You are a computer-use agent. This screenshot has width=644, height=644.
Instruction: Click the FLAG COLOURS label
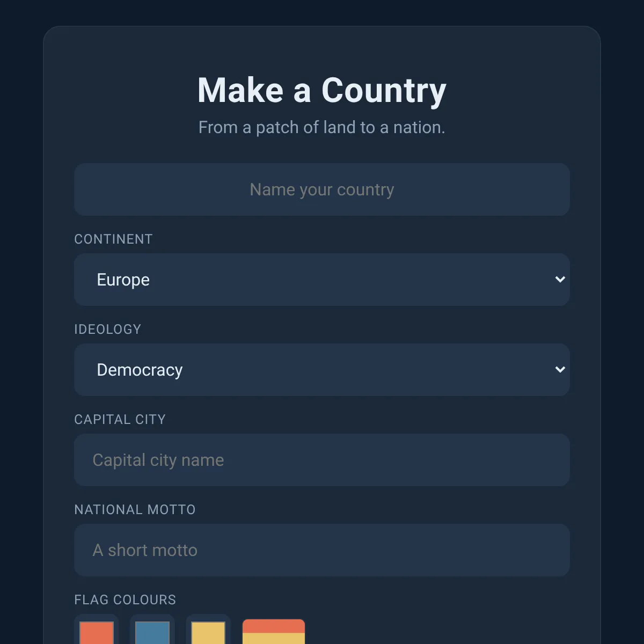[125, 600]
